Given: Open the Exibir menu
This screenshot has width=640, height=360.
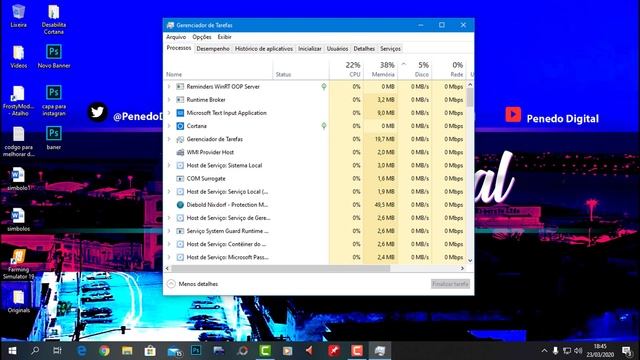Looking at the screenshot, I should click(x=224, y=37).
